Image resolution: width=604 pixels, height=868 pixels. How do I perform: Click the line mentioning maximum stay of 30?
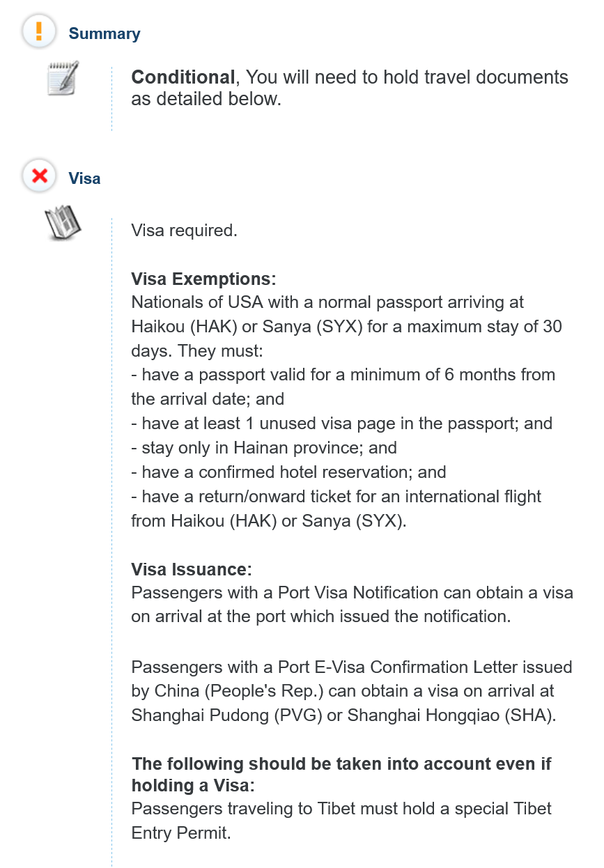pos(346,327)
